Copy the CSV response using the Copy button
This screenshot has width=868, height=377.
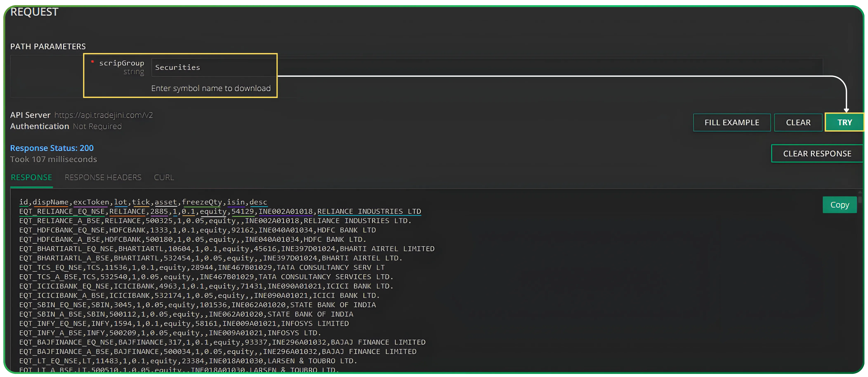[x=840, y=204]
